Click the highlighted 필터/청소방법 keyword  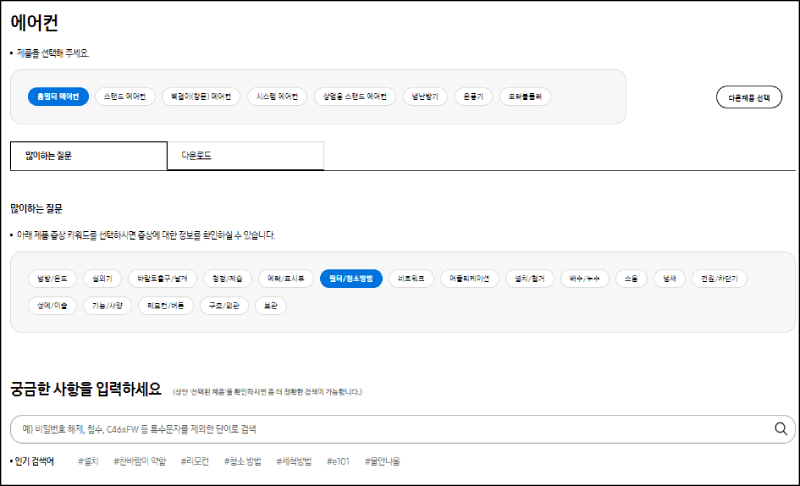(351, 278)
